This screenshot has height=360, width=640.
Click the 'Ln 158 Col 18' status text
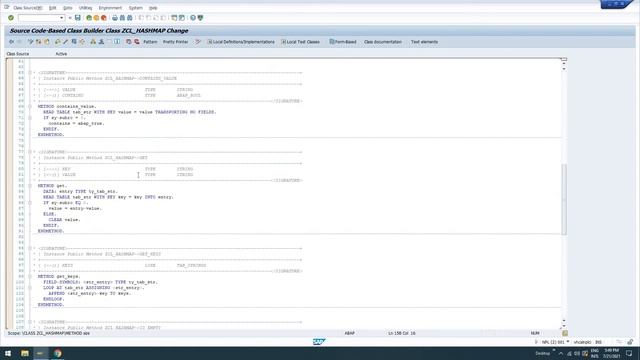(402, 333)
